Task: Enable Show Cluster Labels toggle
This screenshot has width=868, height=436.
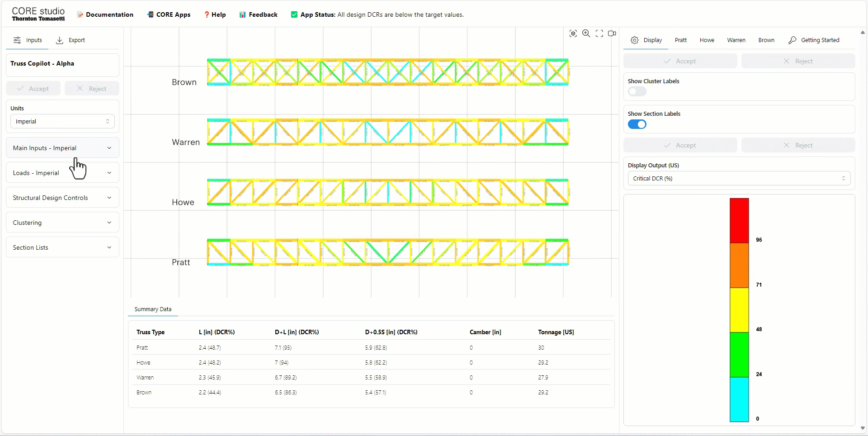Action: click(637, 92)
